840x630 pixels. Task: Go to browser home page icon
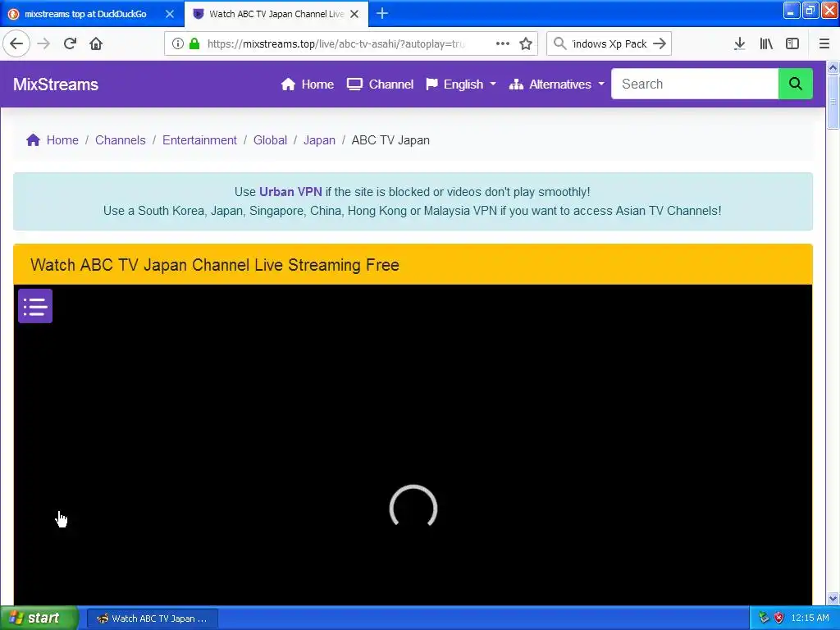point(96,43)
